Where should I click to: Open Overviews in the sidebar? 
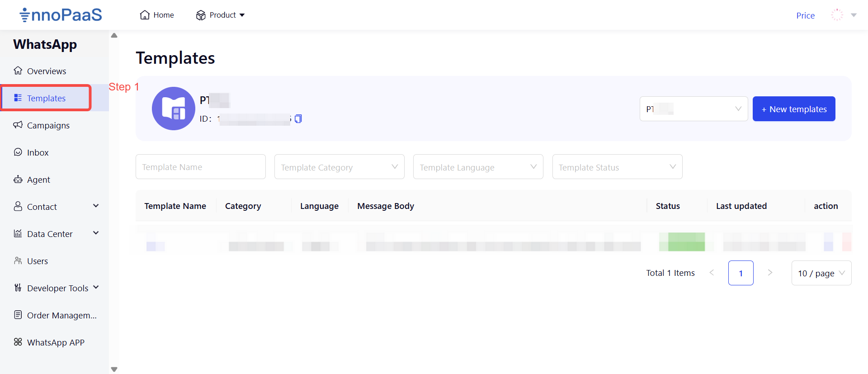coord(54,71)
